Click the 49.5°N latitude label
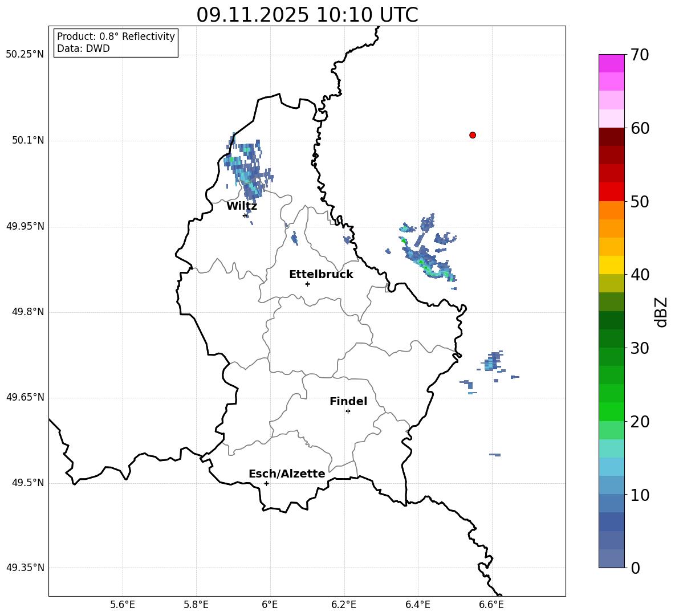Image resolution: width=675 pixels, height=616 pixels. coord(28,483)
